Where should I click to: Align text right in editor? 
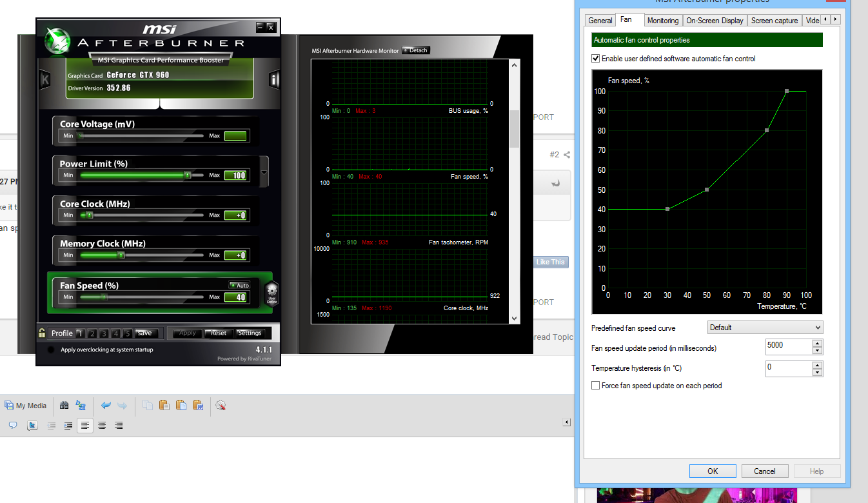click(119, 426)
